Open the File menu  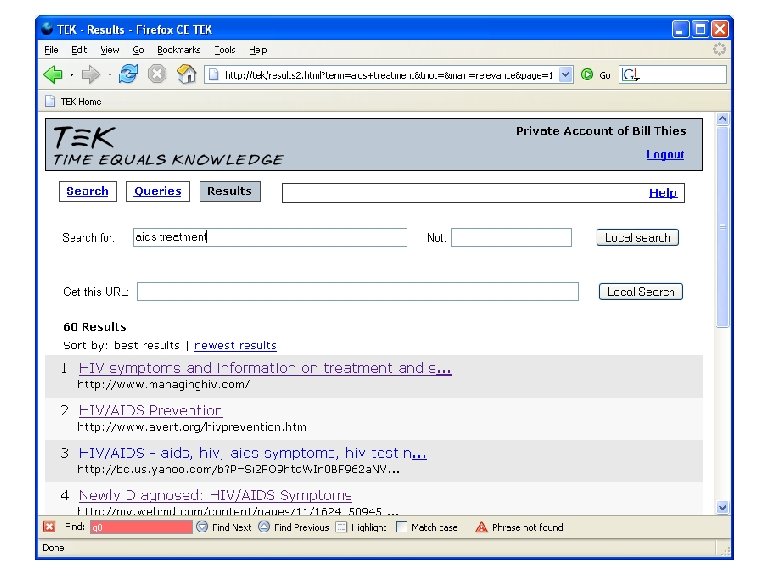click(x=51, y=49)
